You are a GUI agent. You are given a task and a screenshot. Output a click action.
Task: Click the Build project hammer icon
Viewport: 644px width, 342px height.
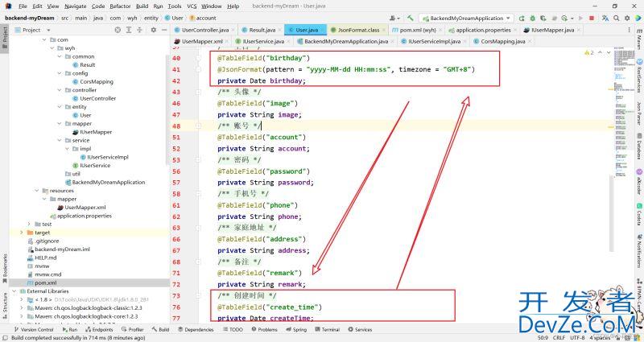point(410,18)
